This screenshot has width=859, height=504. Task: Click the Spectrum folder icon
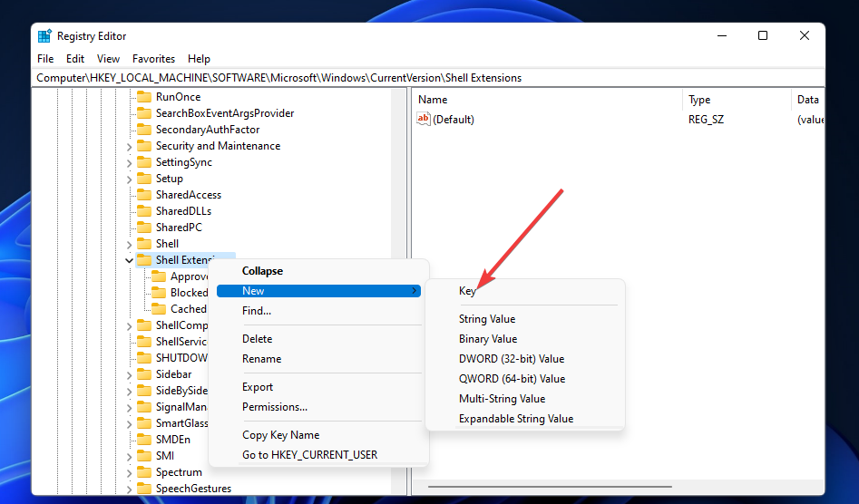click(x=144, y=472)
